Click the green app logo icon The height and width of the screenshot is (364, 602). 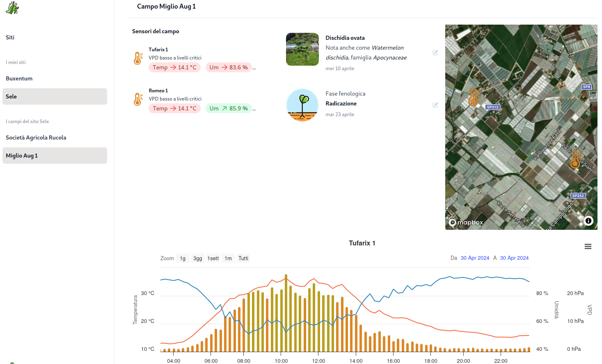12,8
